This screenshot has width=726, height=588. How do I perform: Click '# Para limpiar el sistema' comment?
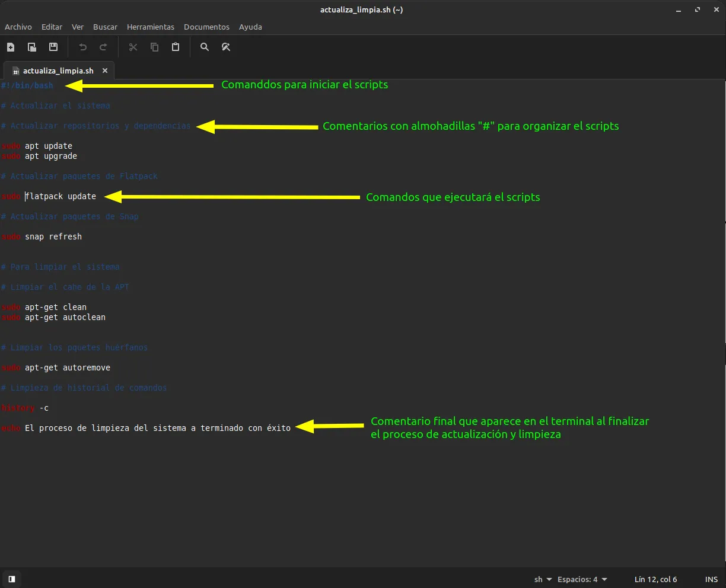tap(60, 267)
